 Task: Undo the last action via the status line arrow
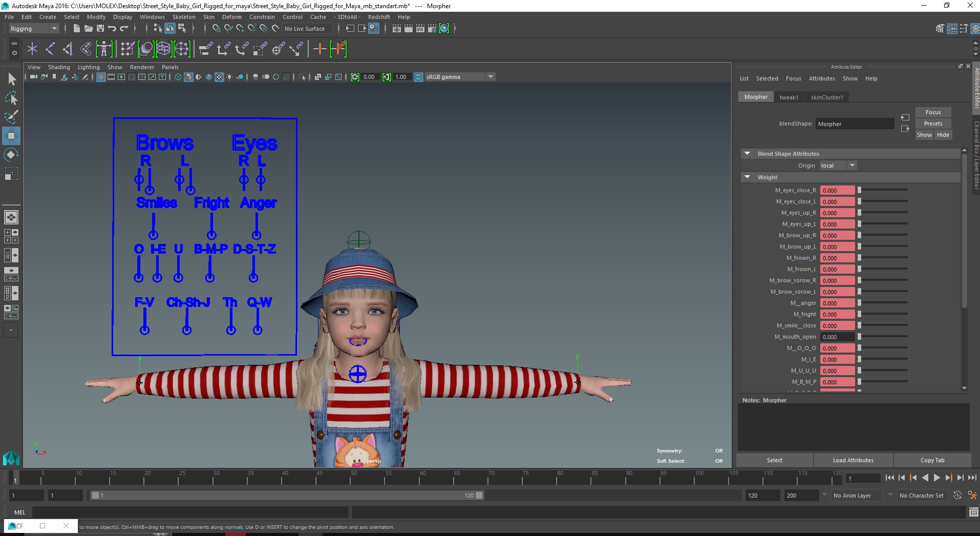pos(112,28)
